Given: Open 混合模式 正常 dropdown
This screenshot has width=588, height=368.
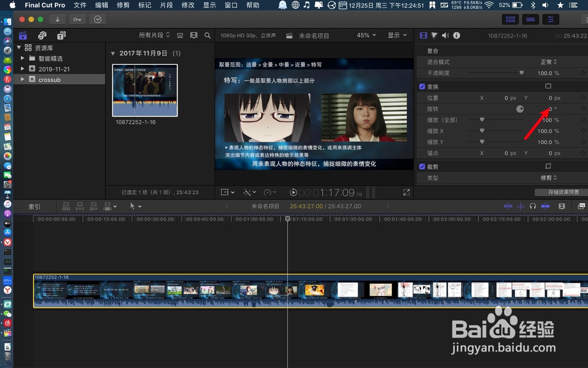Looking at the screenshot, I should pyautogui.click(x=549, y=62).
